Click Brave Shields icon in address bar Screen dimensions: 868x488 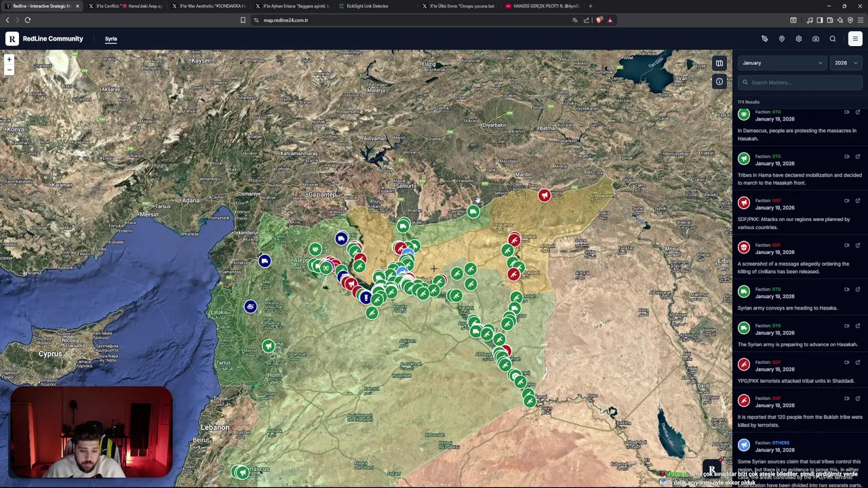599,20
